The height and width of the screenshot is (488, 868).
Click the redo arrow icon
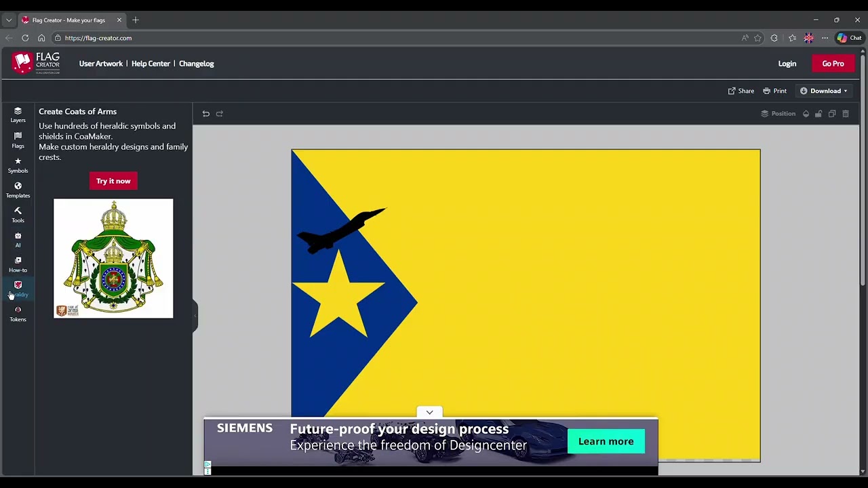tap(220, 114)
